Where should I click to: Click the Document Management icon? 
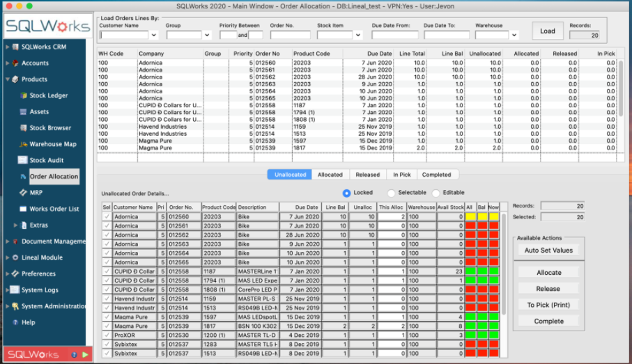pos(15,242)
